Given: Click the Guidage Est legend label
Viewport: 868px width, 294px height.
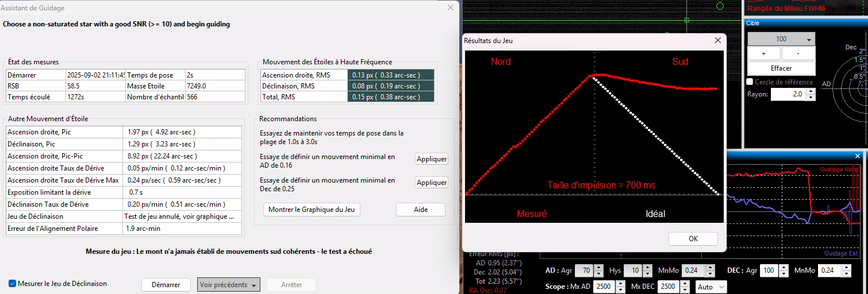Looking at the screenshot, I should pos(840,253).
